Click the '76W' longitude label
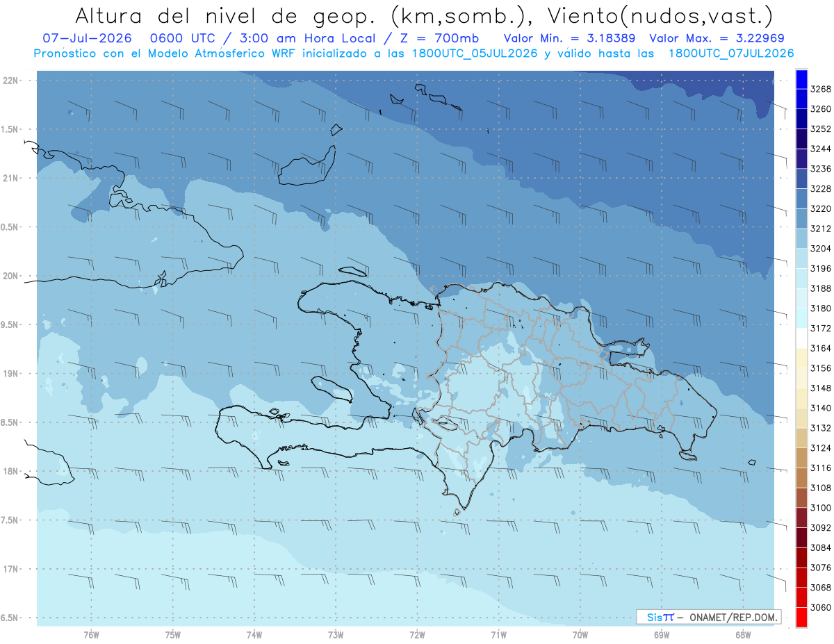This screenshot has height=644, width=834. 91,635
